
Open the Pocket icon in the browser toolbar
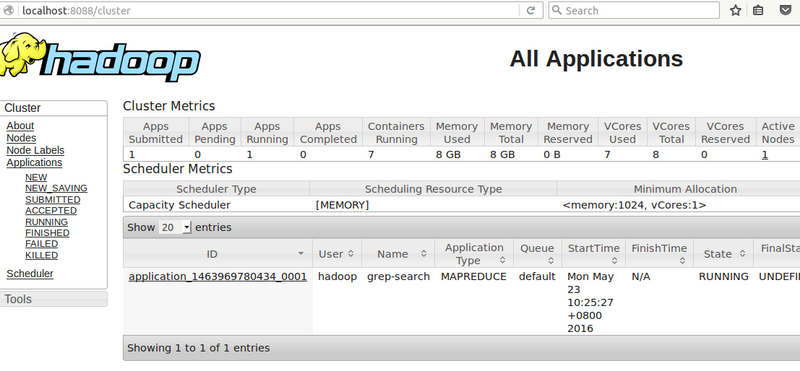[786, 10]
